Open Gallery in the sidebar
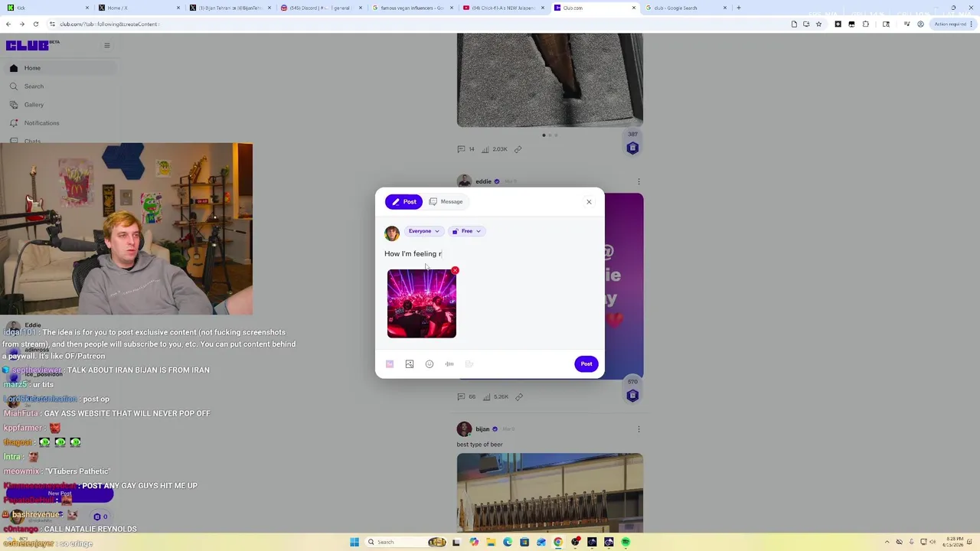980x551 pixels. point(59,105)
